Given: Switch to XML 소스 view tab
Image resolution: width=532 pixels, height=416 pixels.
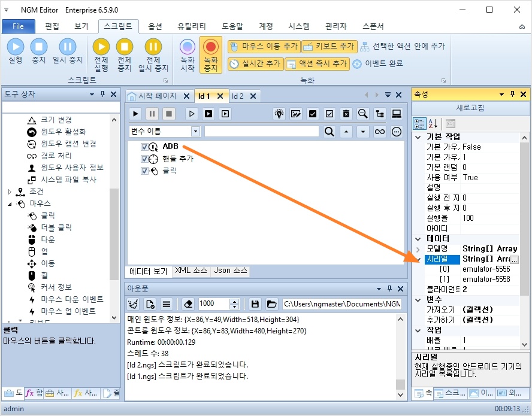Looking at the screenshot, I should (x=191, y=271).
